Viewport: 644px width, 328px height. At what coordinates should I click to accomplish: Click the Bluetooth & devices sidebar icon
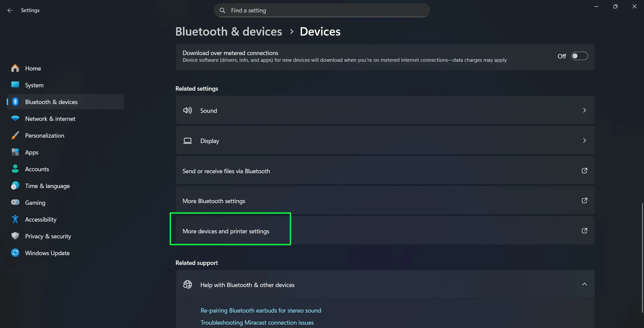tap(15, 101)
